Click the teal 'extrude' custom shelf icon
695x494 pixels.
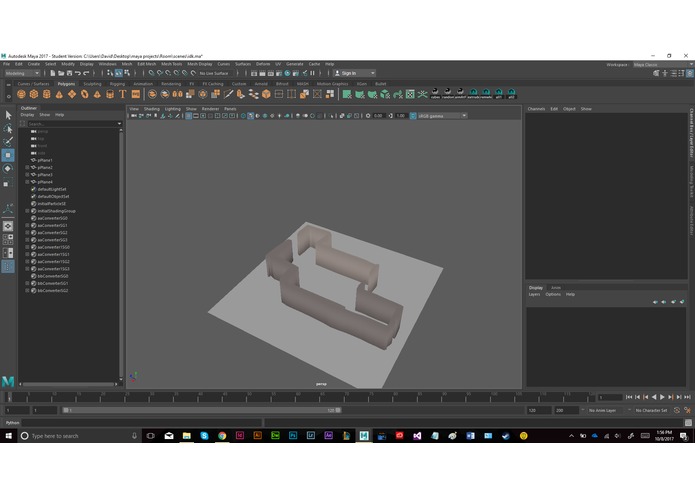(x=473, y=93)
